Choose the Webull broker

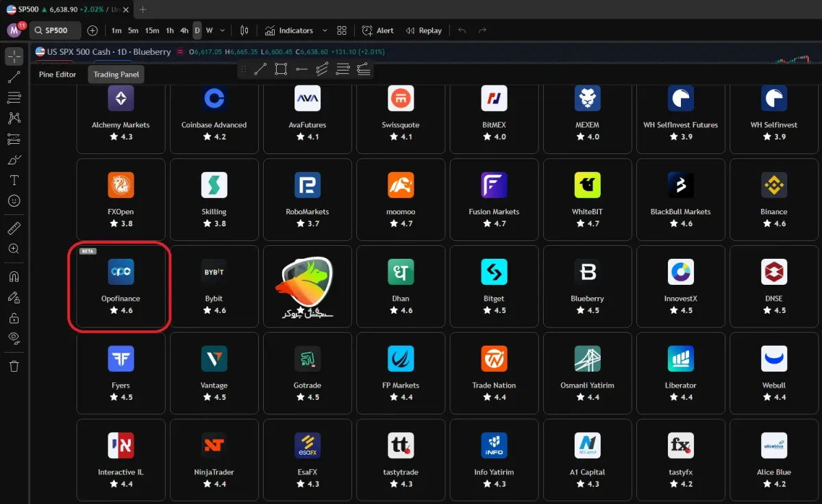(774, 373)
